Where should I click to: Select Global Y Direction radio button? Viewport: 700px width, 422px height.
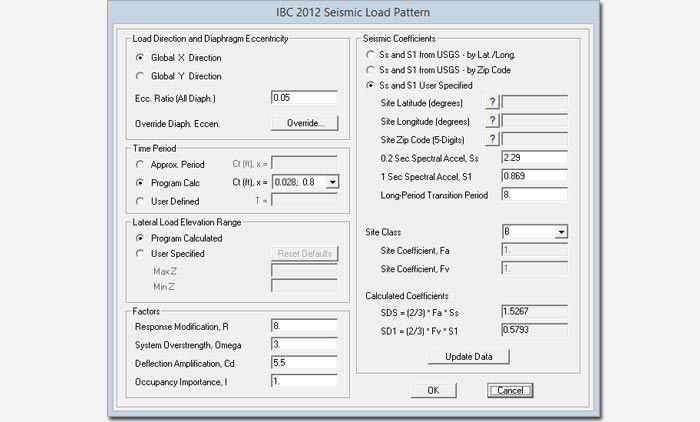[x=140, y=76]
